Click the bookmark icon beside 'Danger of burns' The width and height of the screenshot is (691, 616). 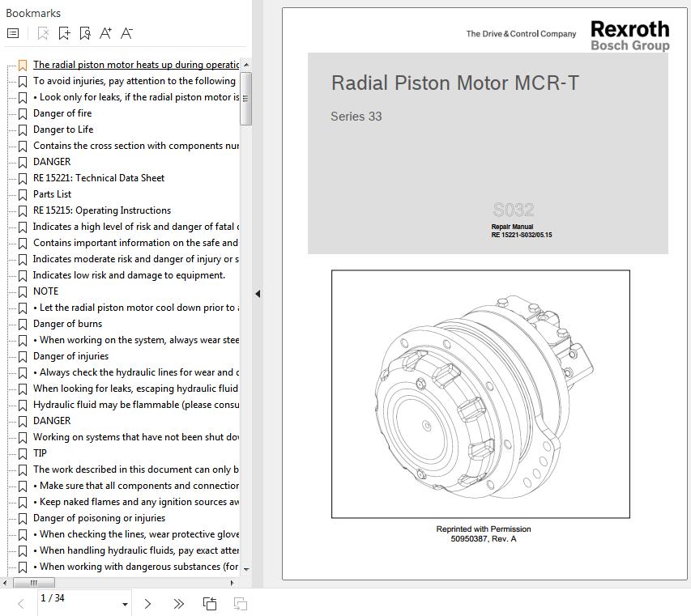pyautogui.click(x=23, y=325)
